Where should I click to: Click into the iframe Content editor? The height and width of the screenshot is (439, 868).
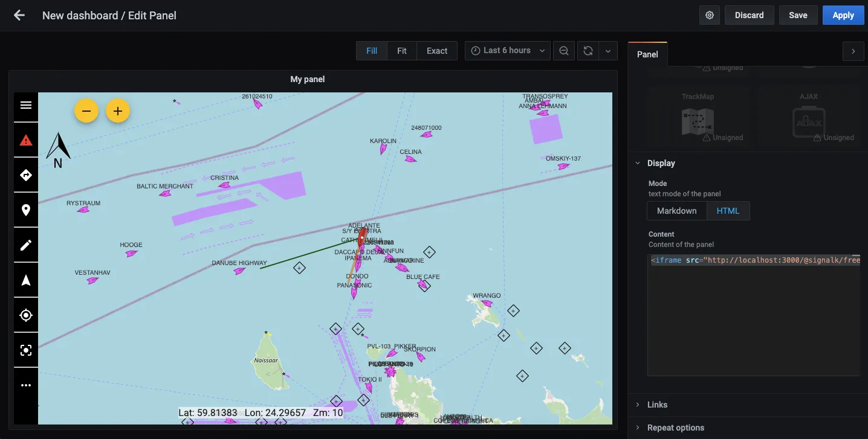pos(753,314)
